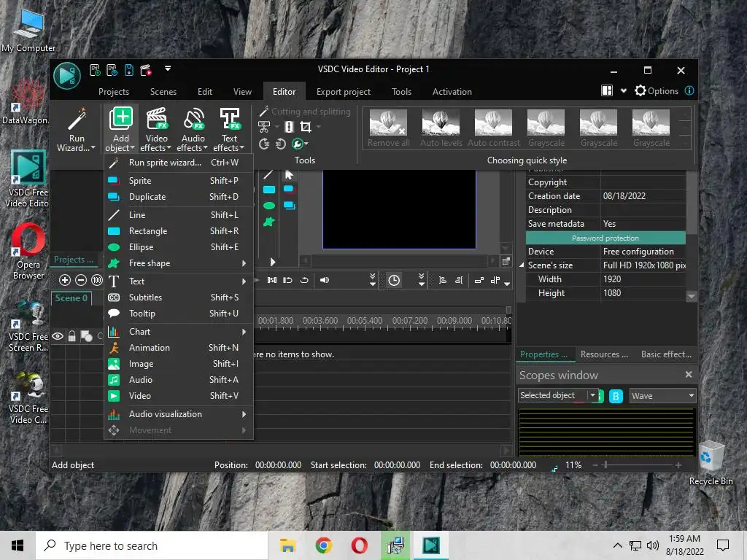
Task: Open the Selected object dropdown
Action: [592, 395]
